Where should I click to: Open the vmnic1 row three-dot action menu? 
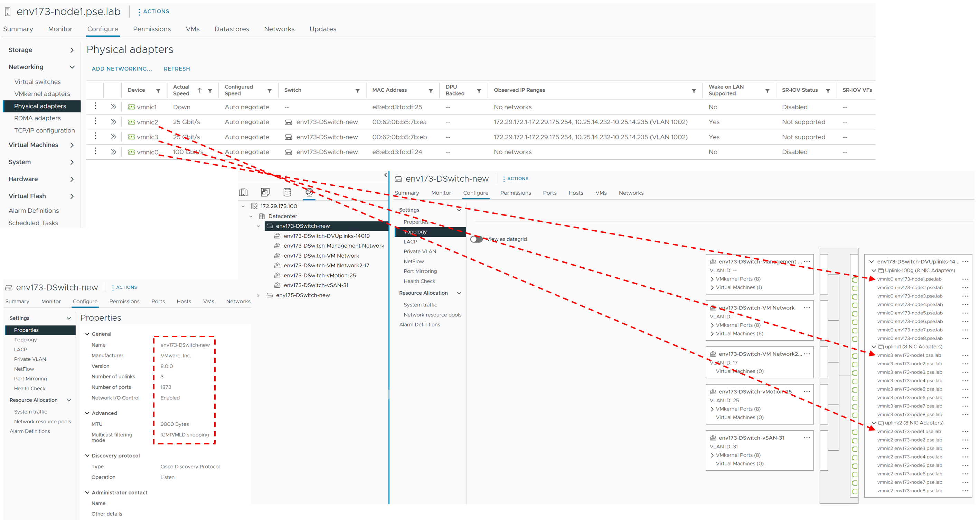click(x=95, y=106)
